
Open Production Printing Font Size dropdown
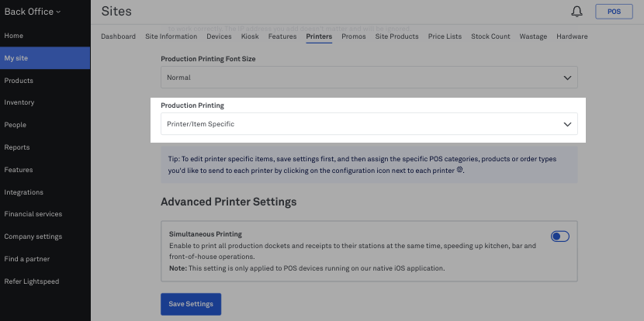pyautogui.click(x=369, y=78)
